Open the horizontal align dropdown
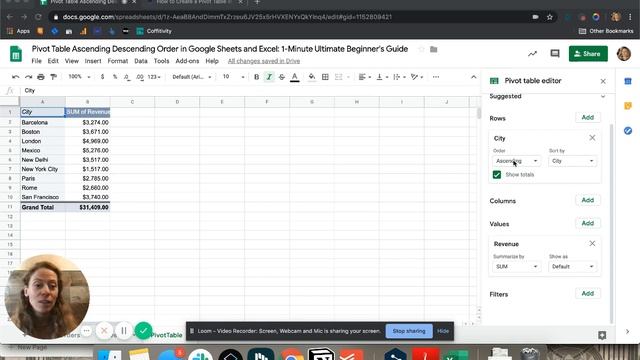This screenshot has width=640, height=360. pyautogui.click(x=364, y=77)
